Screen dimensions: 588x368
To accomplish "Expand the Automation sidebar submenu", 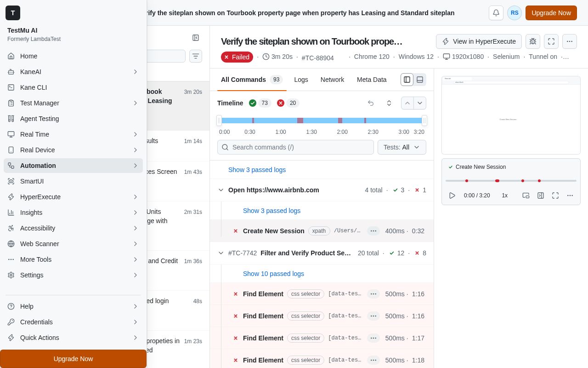I will 136,166.
